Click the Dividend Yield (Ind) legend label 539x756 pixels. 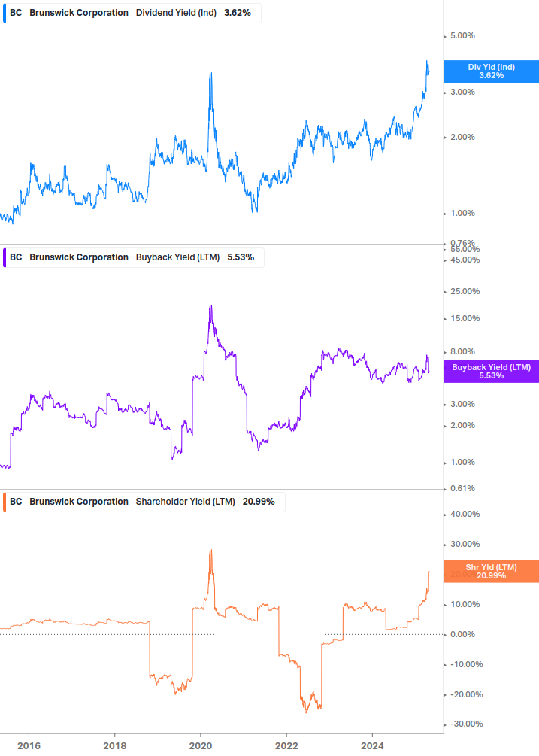176,13
